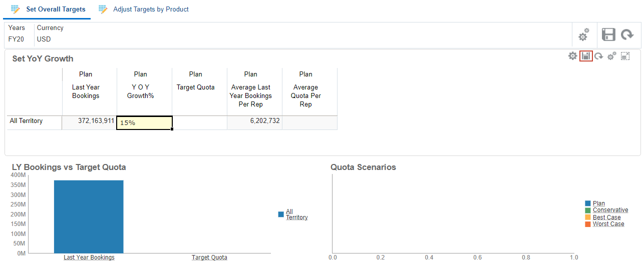Select the empty Target Quota cell
The height and width of the screenshot is (267, 644).
pos(199,122)
